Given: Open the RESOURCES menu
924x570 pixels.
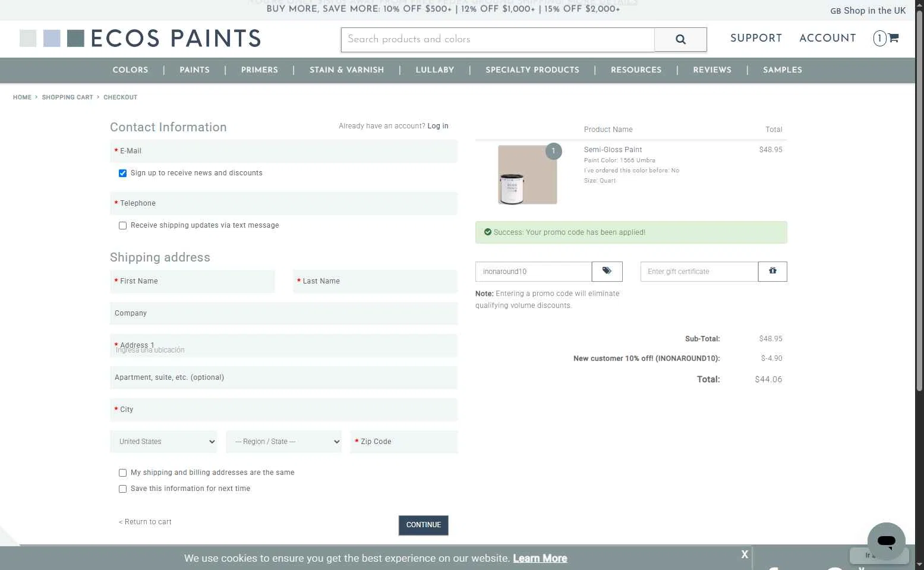Looking at the screenshot, I should click(x=636, y=70).
